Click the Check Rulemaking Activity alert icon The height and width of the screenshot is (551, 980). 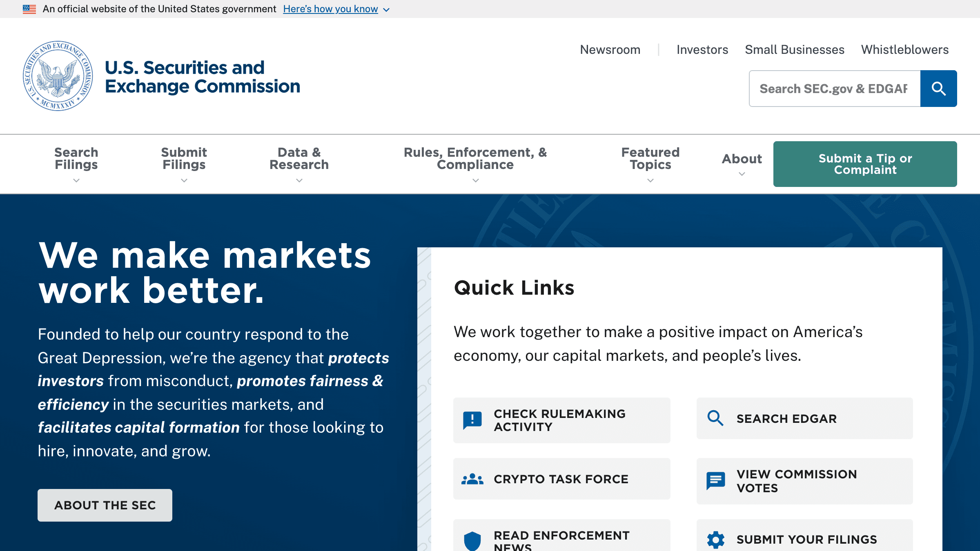(x=472, y=420)
